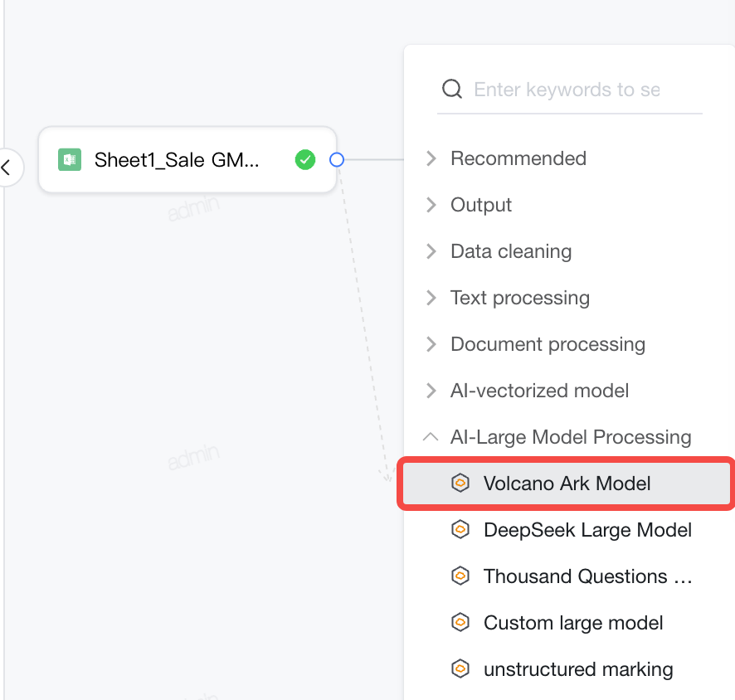735x700 pixels.
Task: Expand the Output category chevron
Action: tap(431, 205)
